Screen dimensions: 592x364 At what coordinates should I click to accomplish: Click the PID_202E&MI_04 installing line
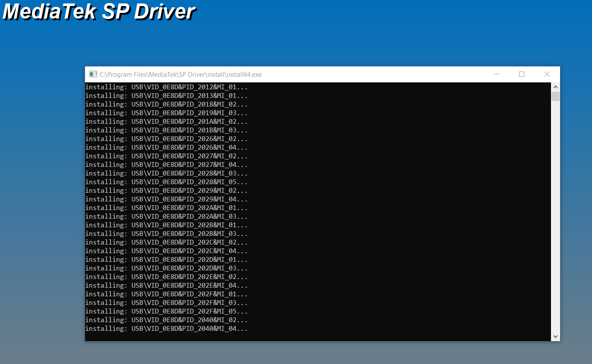coord(167,286)
